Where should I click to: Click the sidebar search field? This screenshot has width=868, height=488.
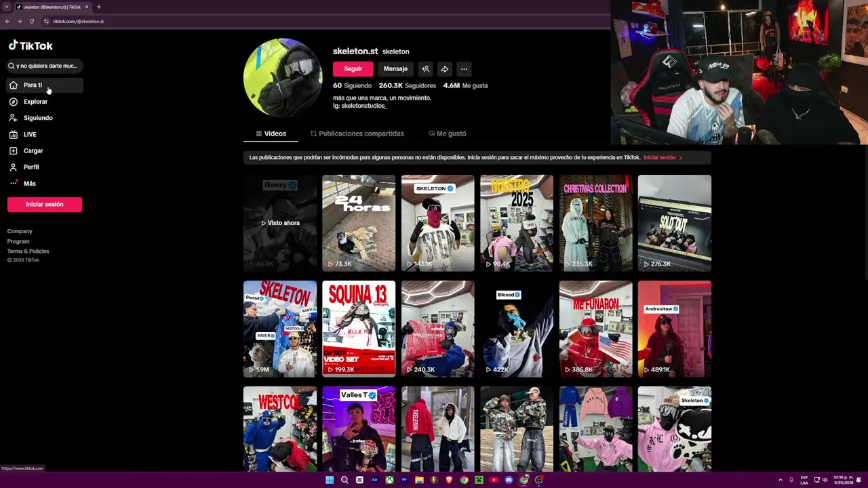click(45, 66)
